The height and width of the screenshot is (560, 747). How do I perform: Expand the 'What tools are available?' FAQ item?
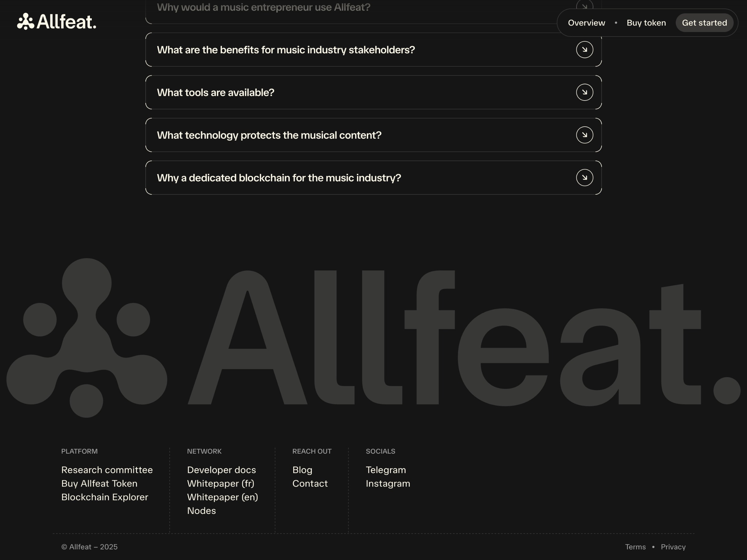point(215,92)
